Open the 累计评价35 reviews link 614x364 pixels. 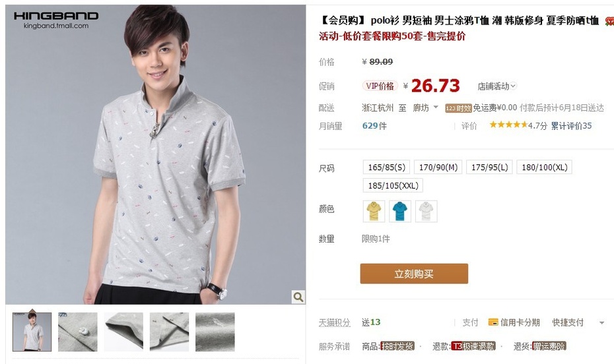click(571, 126)
